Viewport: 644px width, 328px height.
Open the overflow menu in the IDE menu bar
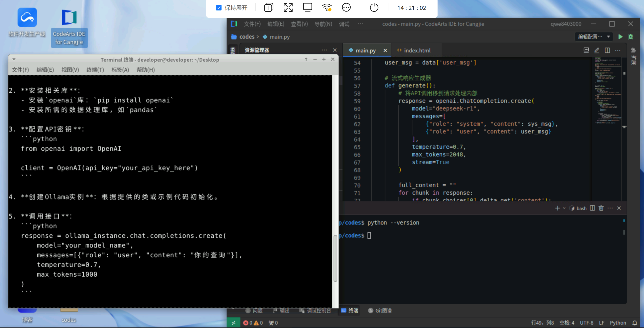pyautogui.click(x=360, y=24)
